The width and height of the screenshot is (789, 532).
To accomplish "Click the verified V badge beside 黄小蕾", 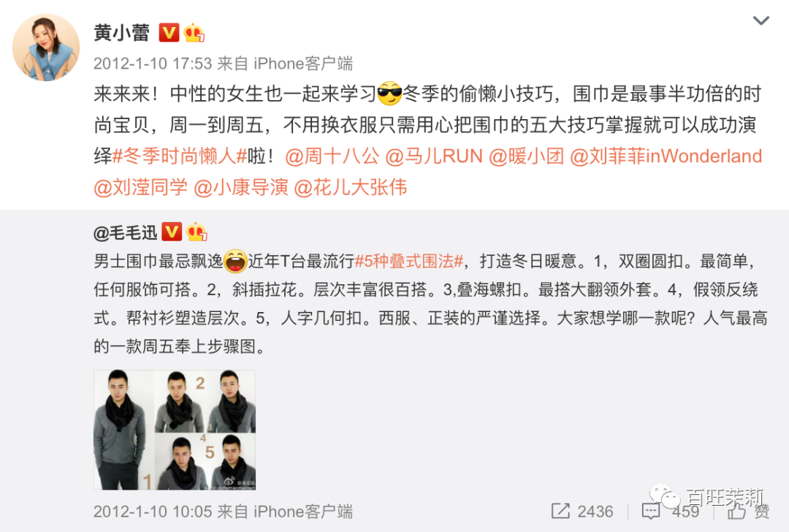I will 169,33.
